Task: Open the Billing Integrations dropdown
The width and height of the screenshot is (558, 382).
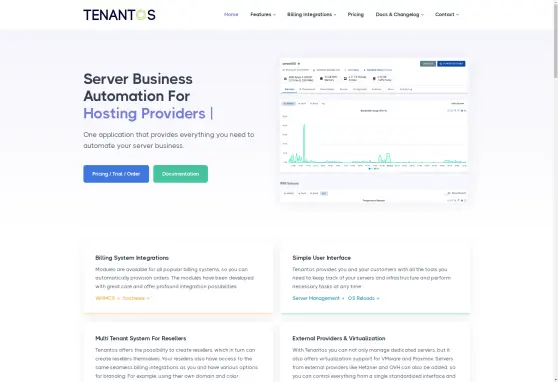Action: (x=311, y=15)
